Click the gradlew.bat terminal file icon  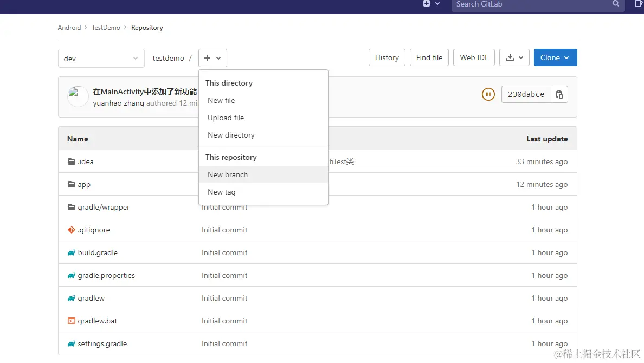pos(72,321)
